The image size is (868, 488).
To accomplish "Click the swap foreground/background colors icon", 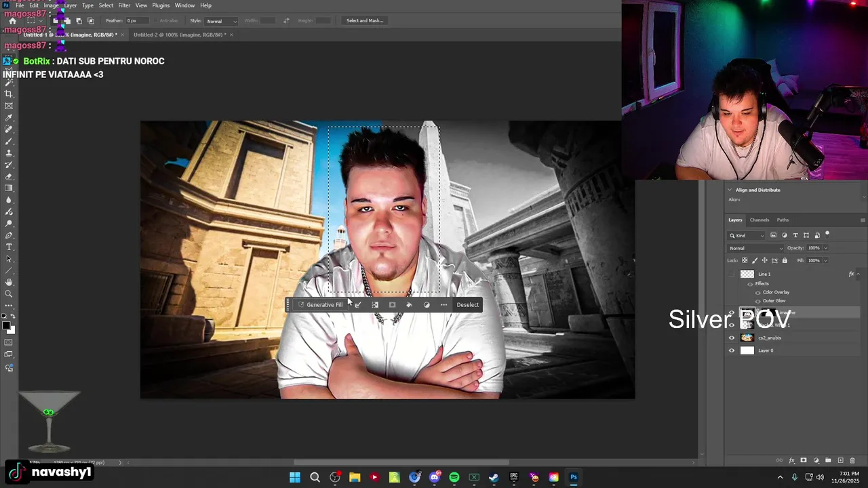I will pyautogui.click(x=13, y=317).
